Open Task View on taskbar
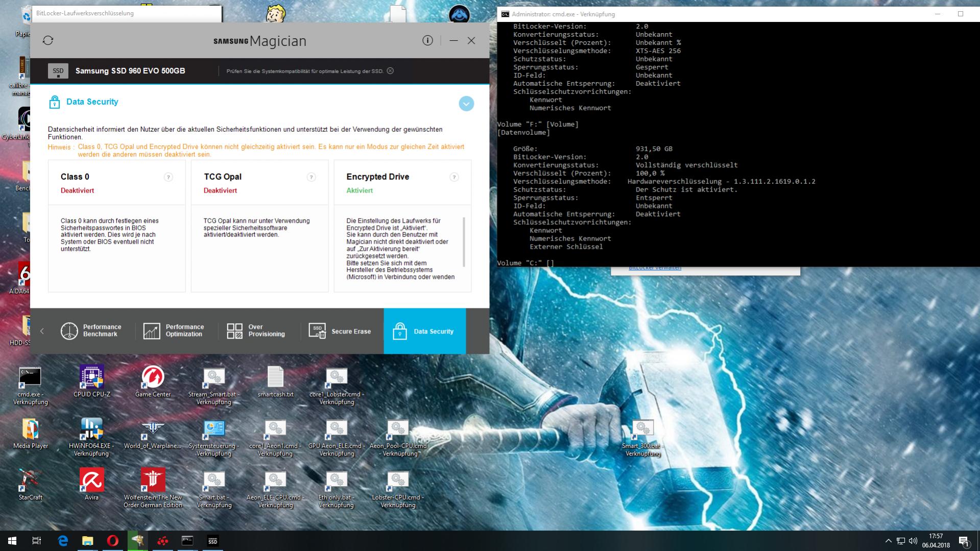This screenshot has height=551, width=980. click(37, 541)
